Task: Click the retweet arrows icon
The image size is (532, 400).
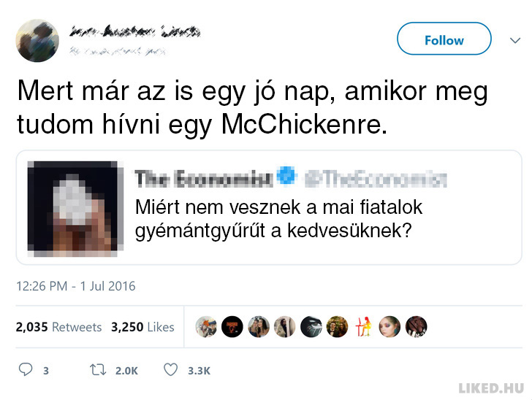Action: pyautogui.click(x=98, y=369)
